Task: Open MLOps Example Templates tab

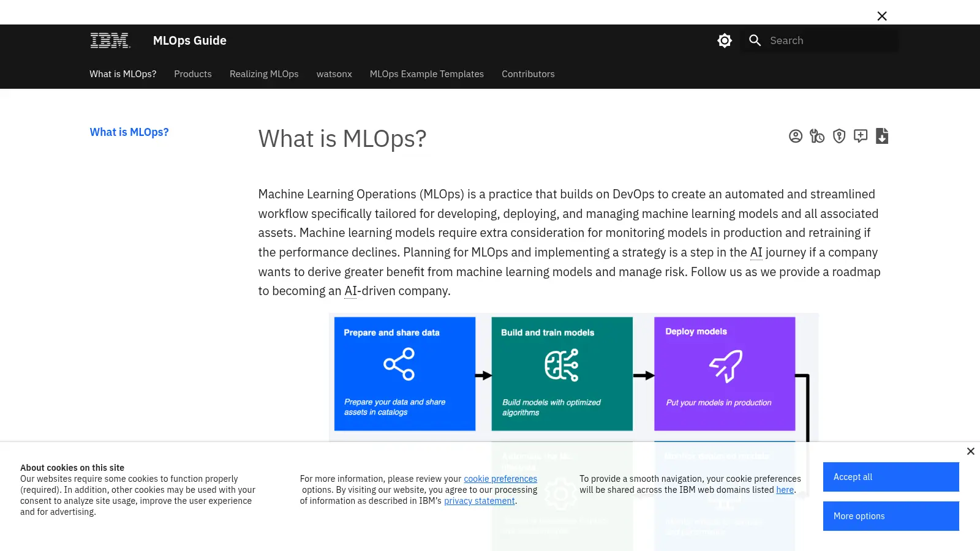Action: click(x=427, y=74)
